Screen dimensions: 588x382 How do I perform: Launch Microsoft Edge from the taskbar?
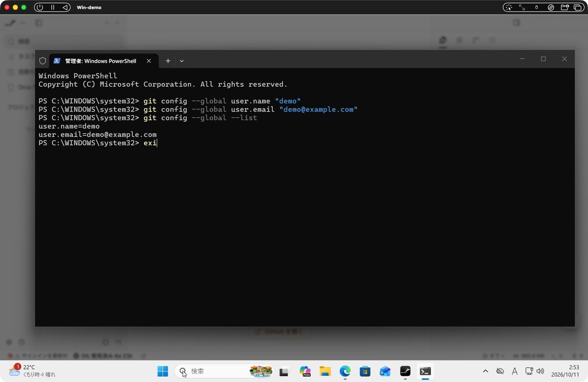click(345, 371)
